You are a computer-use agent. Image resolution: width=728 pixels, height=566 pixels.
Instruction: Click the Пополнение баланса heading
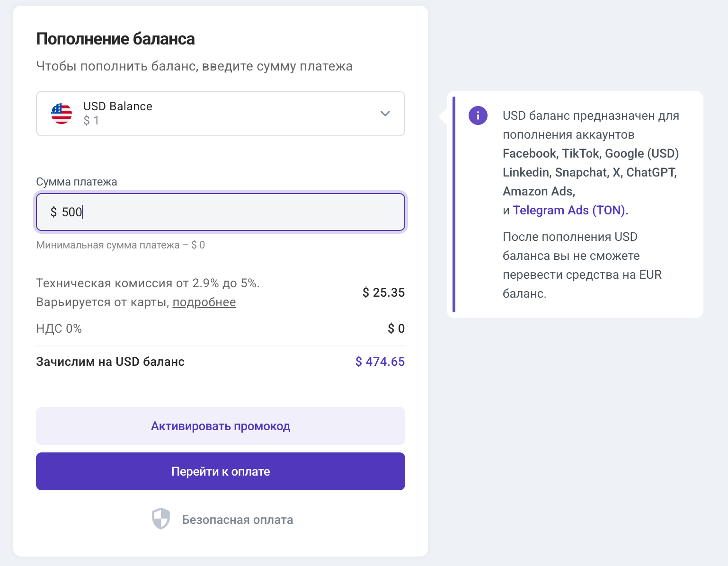coord(115,39)
